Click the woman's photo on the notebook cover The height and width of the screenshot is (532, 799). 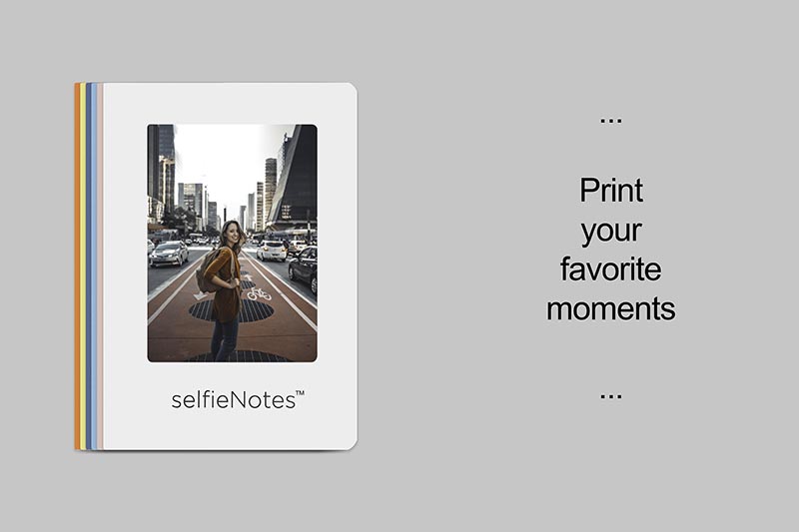(232, 244)
